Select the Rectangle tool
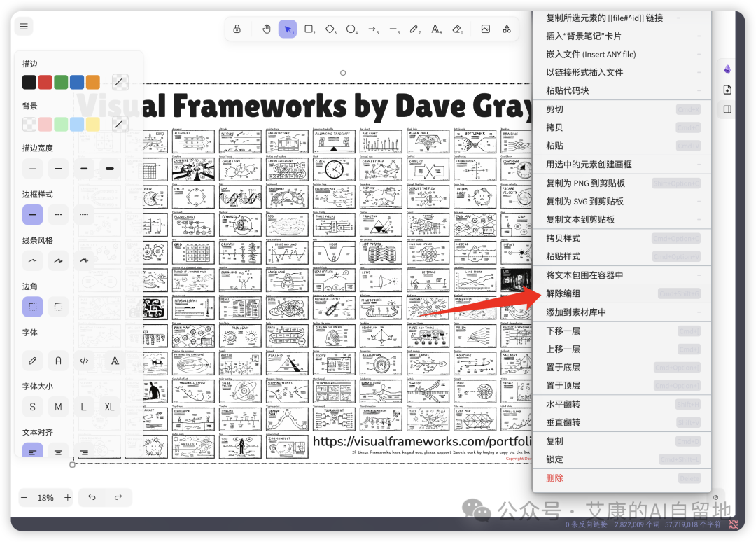The height and width of the screenshot is (542, 756). 309,29
